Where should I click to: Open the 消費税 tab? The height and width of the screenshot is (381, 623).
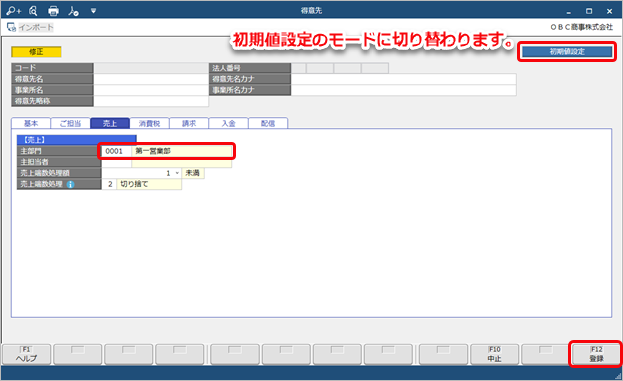[x=149, y=123]
